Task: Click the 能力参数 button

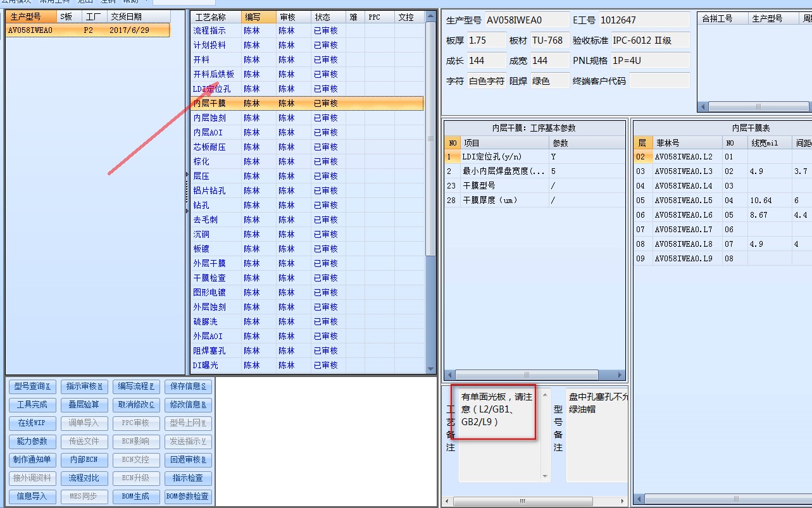Action: [x=33, y=442]
